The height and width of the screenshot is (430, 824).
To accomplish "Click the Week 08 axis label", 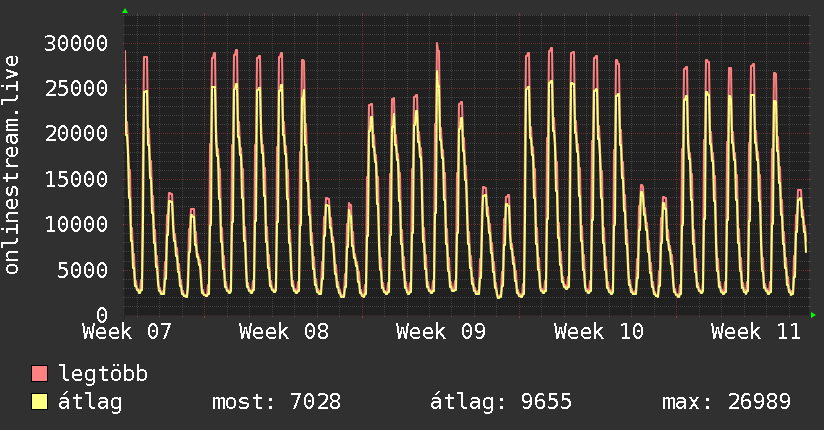I will tap(284, 332).
